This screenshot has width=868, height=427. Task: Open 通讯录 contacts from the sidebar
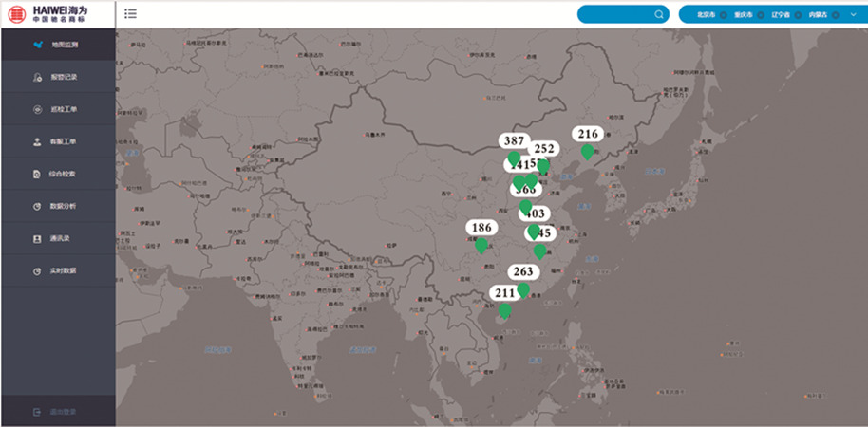(58, 238)
